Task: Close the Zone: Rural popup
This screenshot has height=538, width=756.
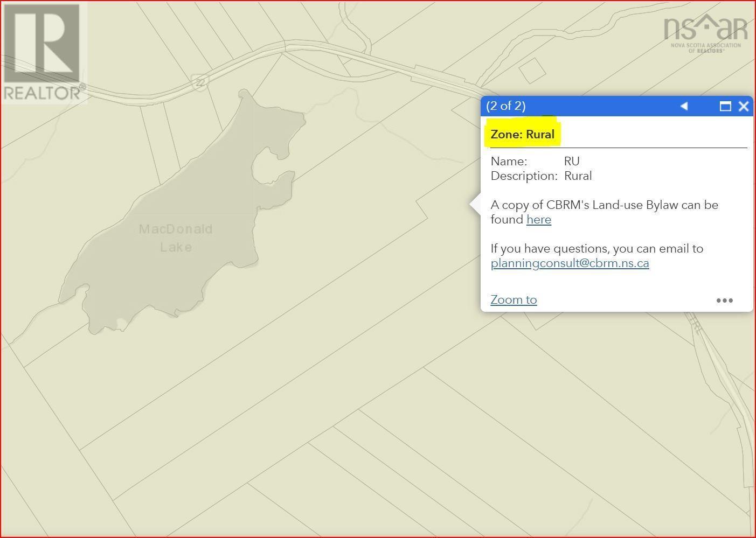Action: click(x=744, y=106)
